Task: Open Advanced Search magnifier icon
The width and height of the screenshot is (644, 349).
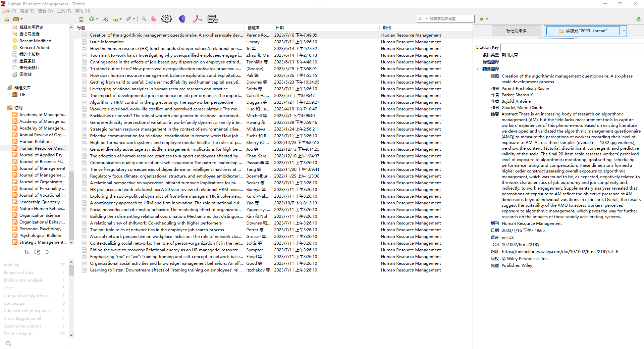Action: [144, 19]
